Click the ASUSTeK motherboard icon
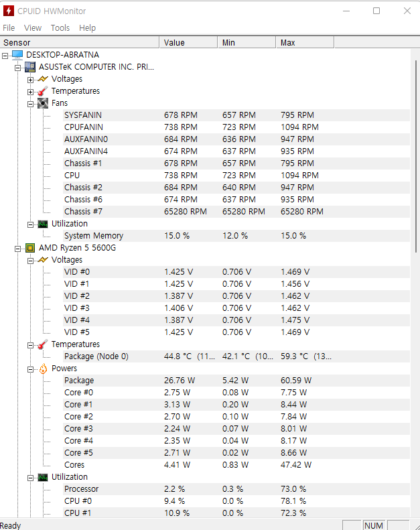 tap(29, 67)
